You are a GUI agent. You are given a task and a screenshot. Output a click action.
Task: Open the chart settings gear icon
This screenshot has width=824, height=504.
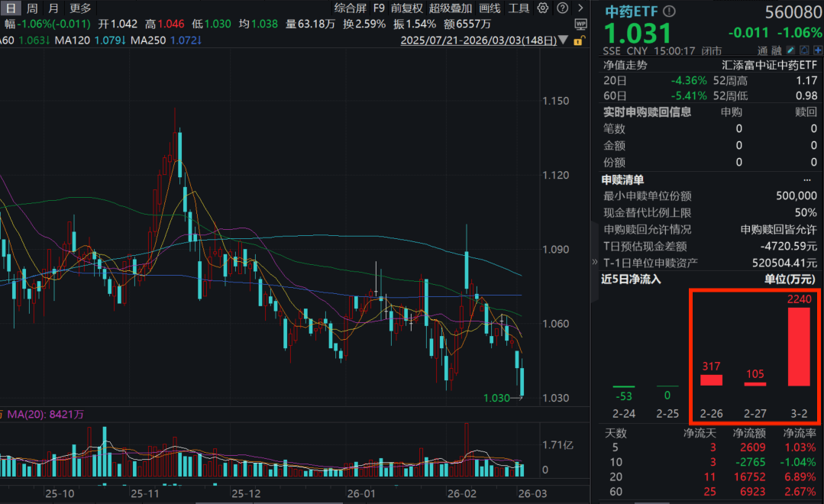point(543,8)
